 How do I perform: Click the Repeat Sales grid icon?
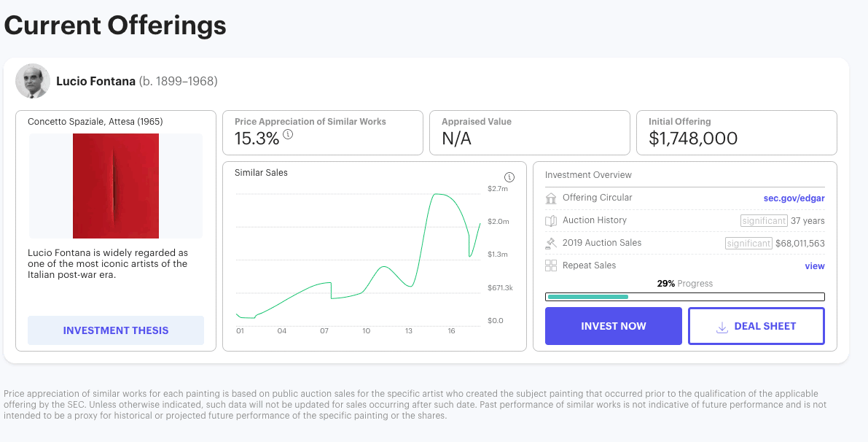pyautogui.click(x=551, y=266)
